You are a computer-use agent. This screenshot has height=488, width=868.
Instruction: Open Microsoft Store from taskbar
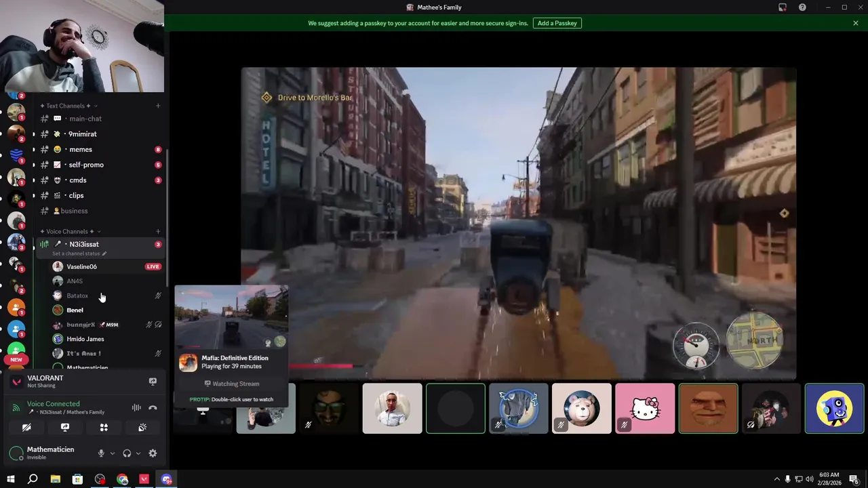tap(77, 479)
